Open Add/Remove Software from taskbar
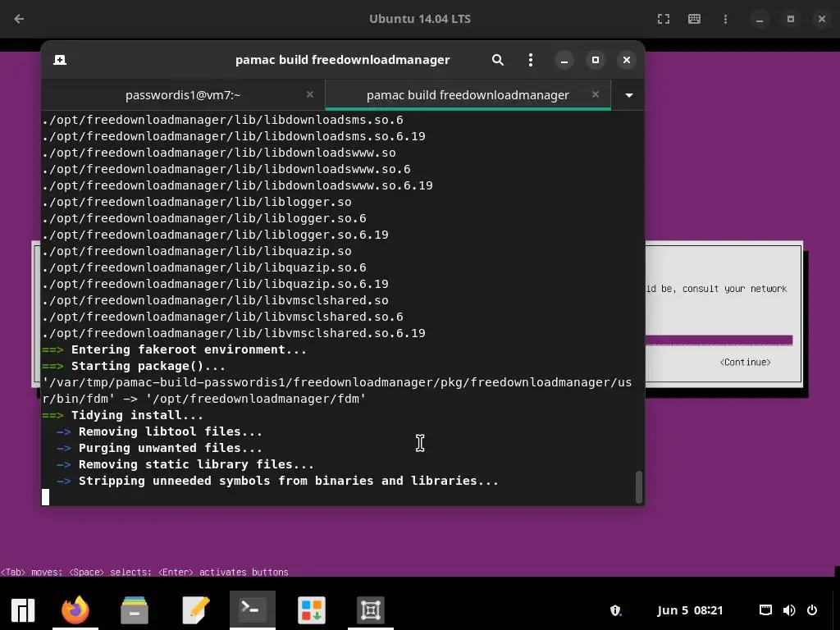 312,610
